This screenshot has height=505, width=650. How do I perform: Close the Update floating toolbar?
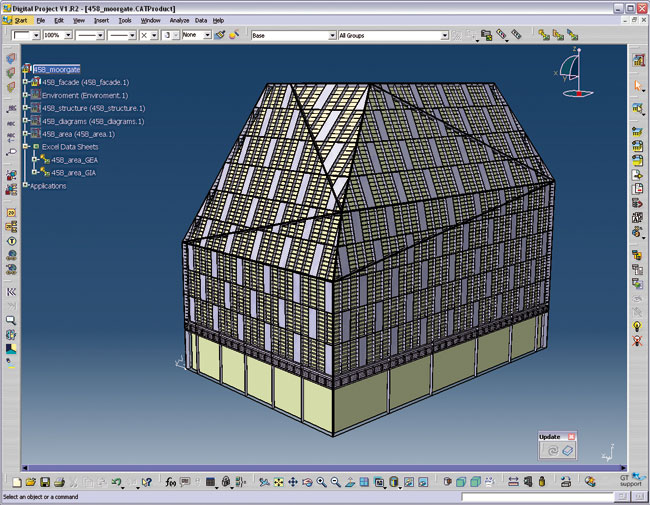tap(571, 437)
